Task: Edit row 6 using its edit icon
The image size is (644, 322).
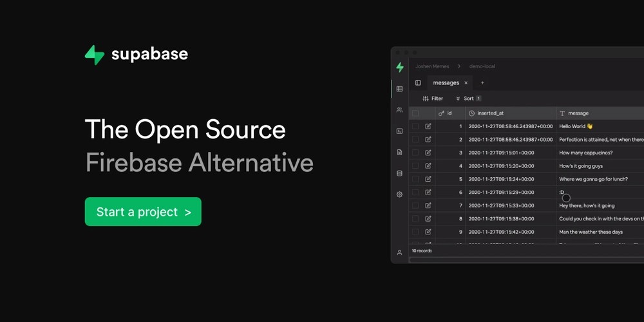Action: click(x=428, y=192)
